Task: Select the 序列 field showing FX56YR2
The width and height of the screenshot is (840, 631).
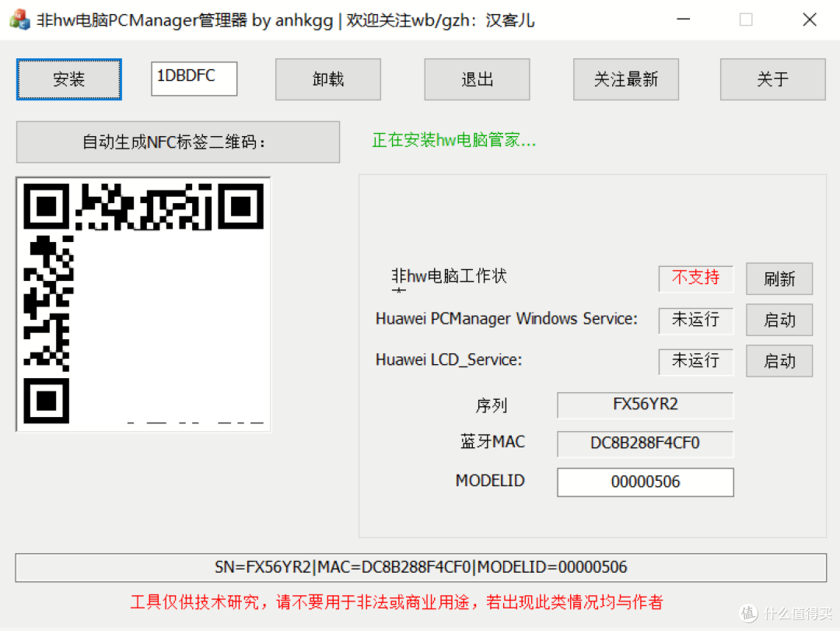Action: click(x=645, y=405)
